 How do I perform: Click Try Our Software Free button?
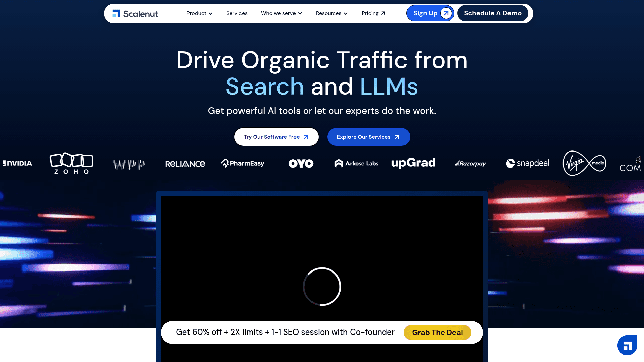pos(276,137)
